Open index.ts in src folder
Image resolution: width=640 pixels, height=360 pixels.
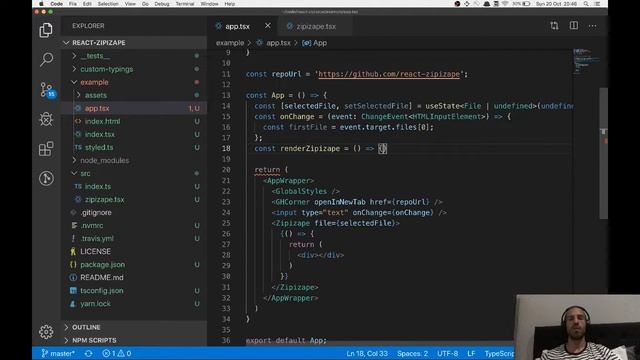click(134, 187)
